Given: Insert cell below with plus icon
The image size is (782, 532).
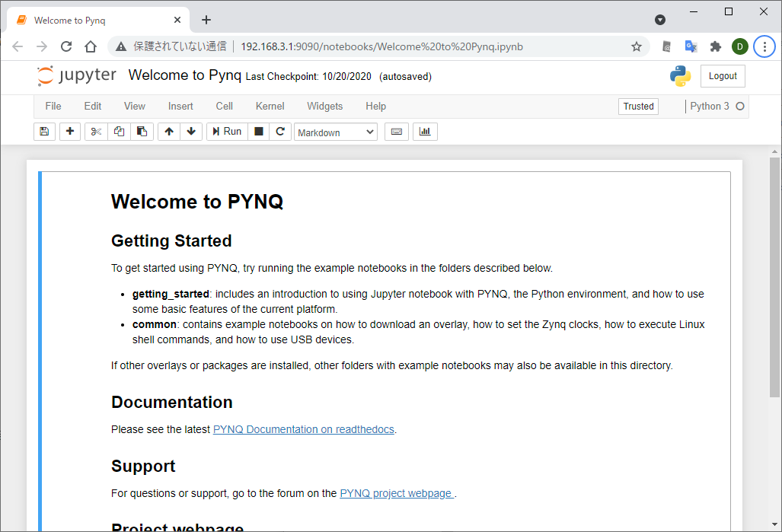Looking at the screenshot, I should [70, 132].
